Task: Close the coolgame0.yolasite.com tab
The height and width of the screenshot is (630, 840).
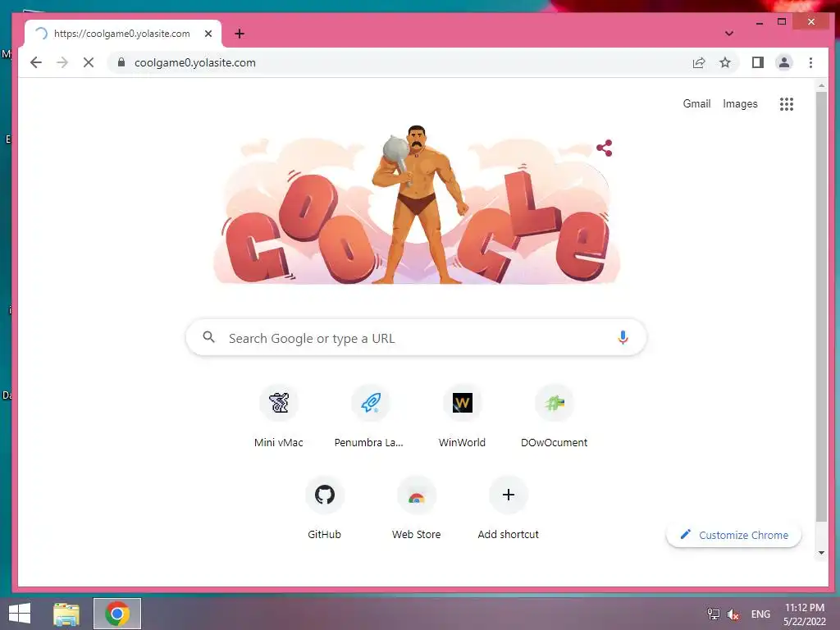Action: pos(208,34)
